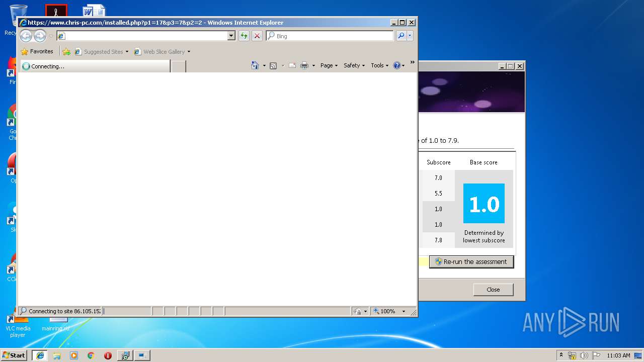This screenshot has height=362, width=644.
Task: Click the RSS feeds icon
Action: 273,65
